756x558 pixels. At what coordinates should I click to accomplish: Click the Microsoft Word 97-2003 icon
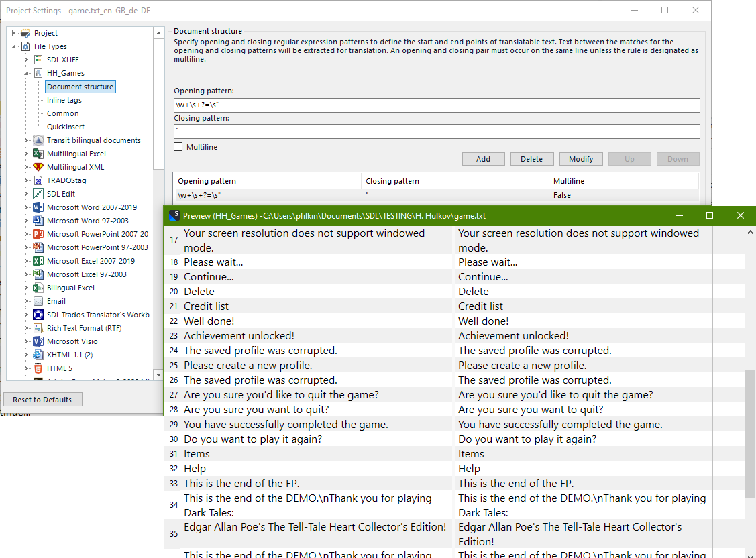click(39, 221)
